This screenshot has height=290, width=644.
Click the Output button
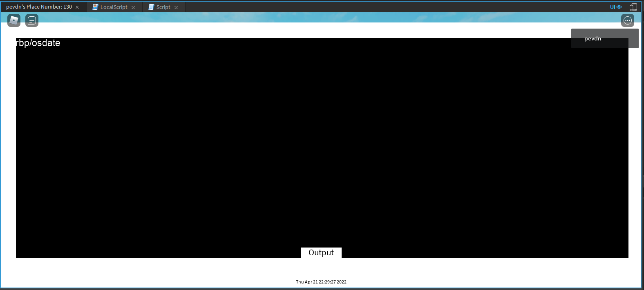point(321,252)
